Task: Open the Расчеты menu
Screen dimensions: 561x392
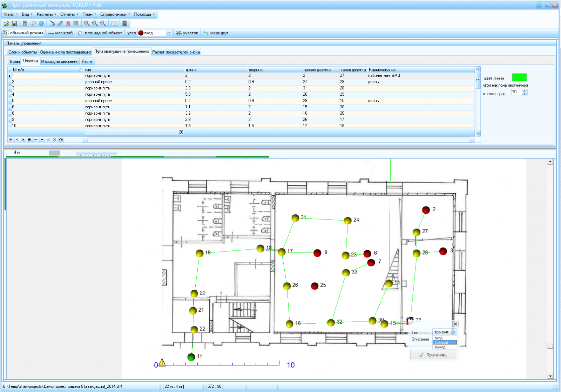Action: [x=46, y=14]
